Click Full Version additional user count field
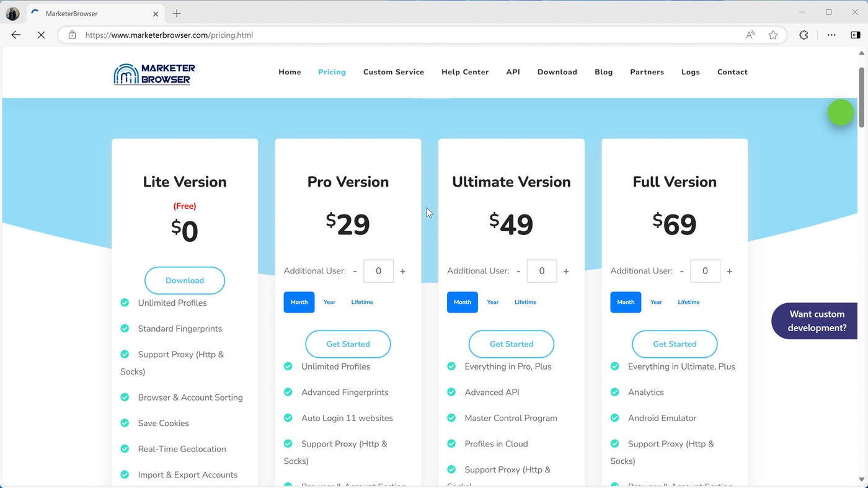Screen dimensions: 868x488 pos(705,271)
